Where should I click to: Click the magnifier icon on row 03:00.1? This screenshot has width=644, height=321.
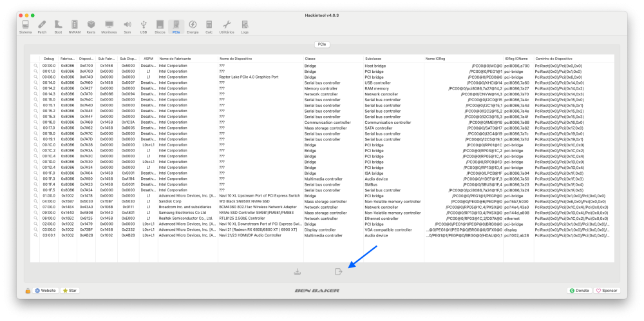pos(35,235)
